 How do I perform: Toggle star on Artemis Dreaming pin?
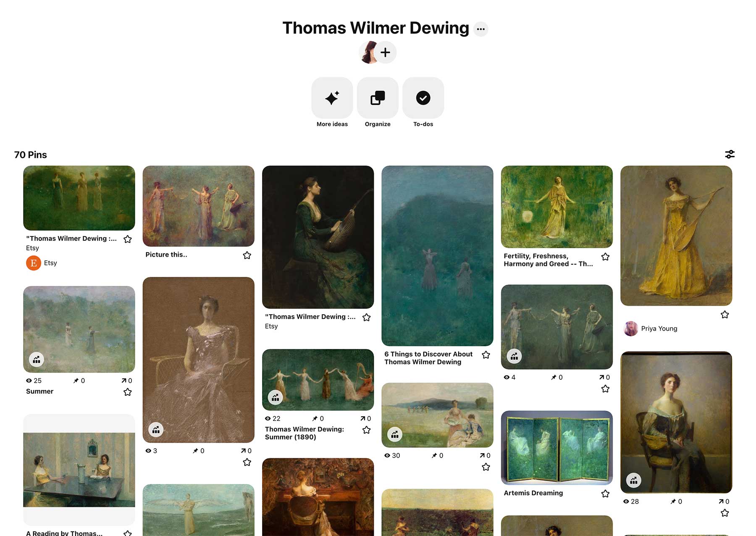tap(605, 494)
